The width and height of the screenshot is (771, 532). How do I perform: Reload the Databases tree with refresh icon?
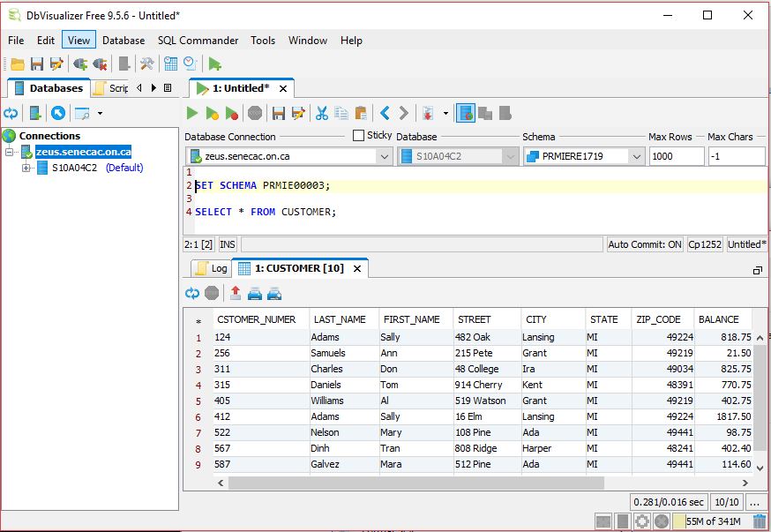coord(11,114)
